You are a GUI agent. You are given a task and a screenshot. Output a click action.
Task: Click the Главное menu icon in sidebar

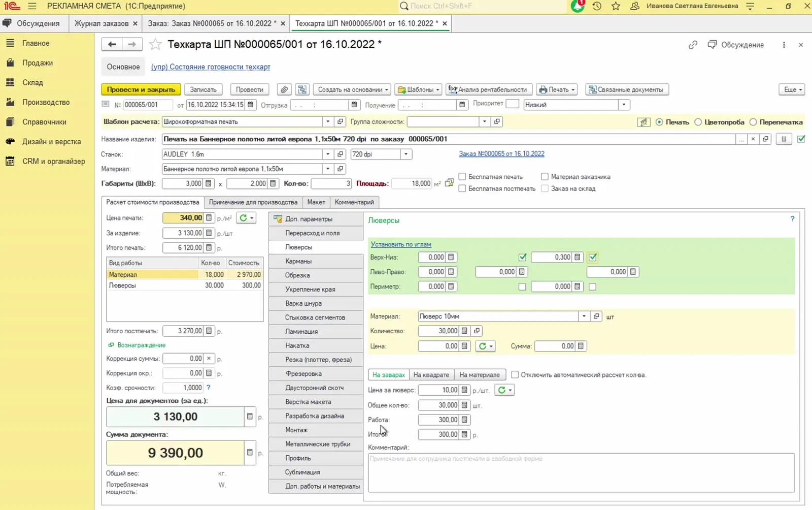pyautogui.click(x=10, y=43)
